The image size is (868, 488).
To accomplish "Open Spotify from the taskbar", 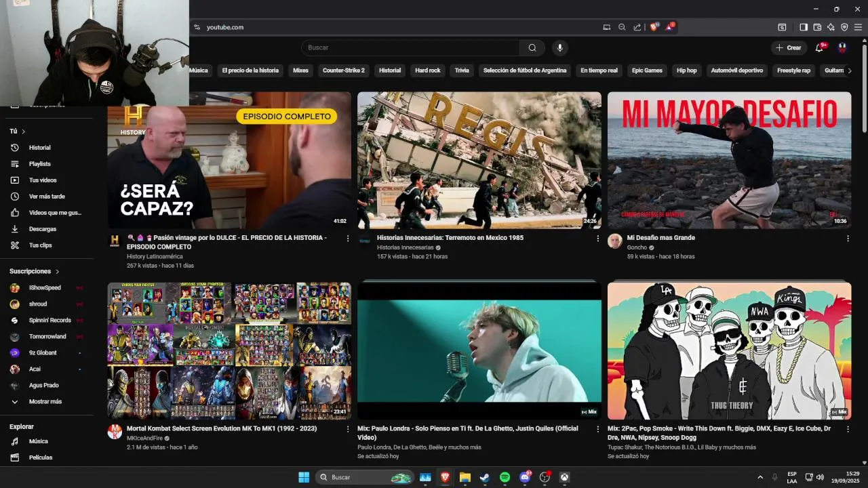I will coord(505,477).
